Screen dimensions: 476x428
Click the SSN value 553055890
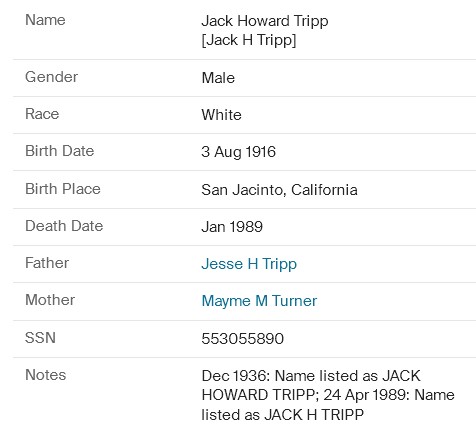coord(243,339)
